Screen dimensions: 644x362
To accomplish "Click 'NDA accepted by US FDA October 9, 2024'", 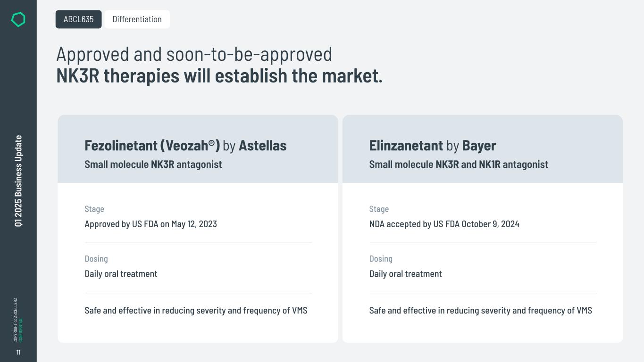I will pyautogui.click(x=444, y=224).
